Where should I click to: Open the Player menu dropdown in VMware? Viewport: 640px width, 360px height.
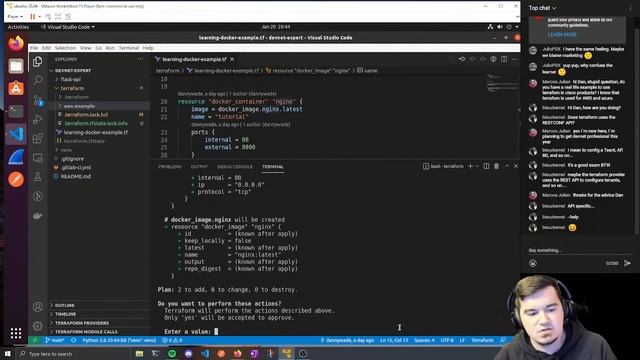pos(15,17)
